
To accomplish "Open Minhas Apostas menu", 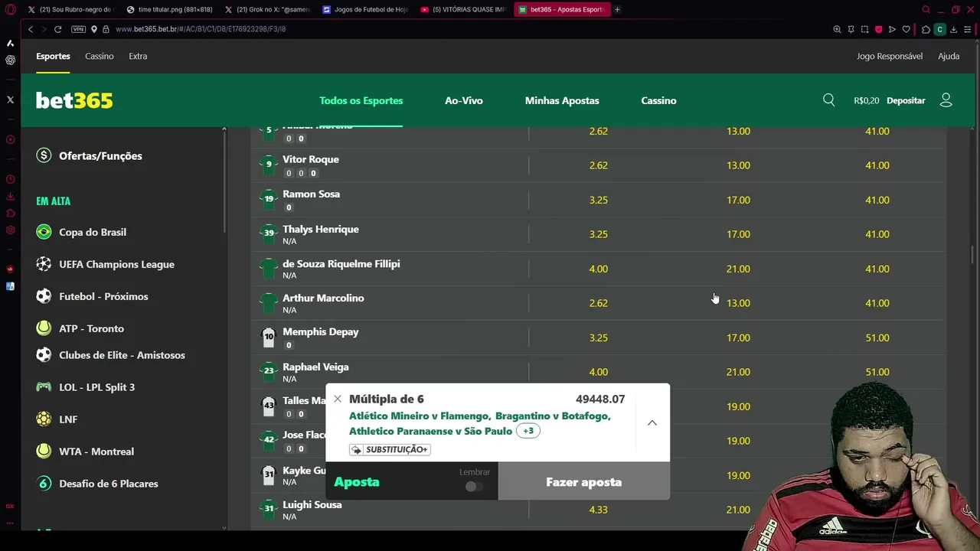I will click(562, 100).
